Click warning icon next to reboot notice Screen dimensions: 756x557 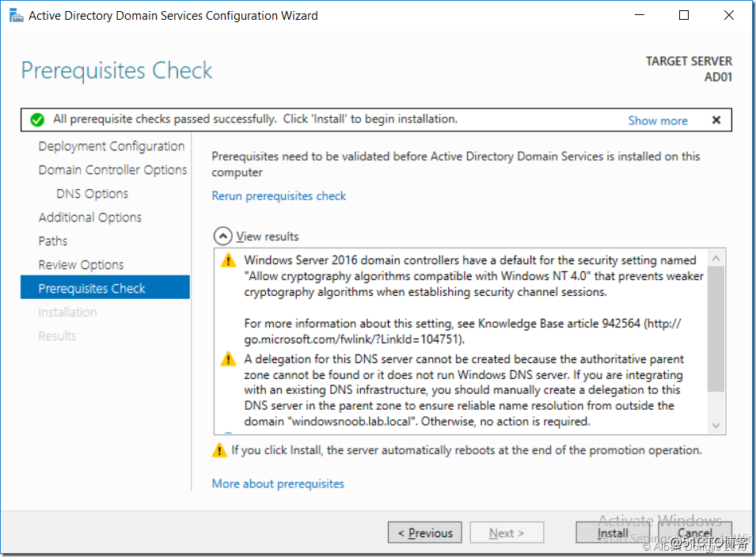[219, 450]
